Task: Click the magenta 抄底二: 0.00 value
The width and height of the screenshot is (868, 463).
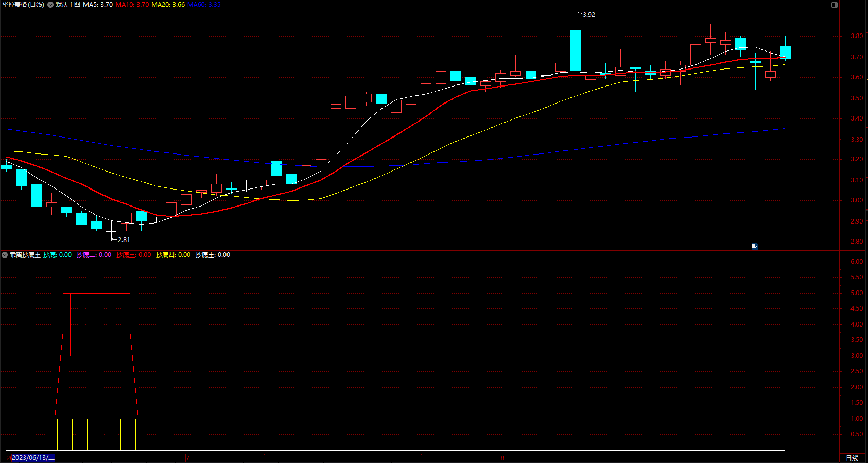Action: pyautogui.click(x=94, y=255)
